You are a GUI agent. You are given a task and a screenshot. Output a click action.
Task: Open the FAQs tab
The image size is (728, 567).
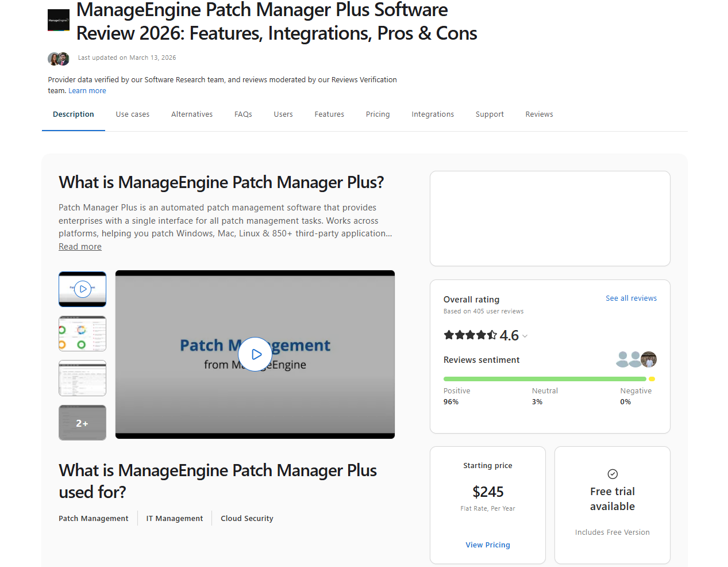(x=243, y=114)
